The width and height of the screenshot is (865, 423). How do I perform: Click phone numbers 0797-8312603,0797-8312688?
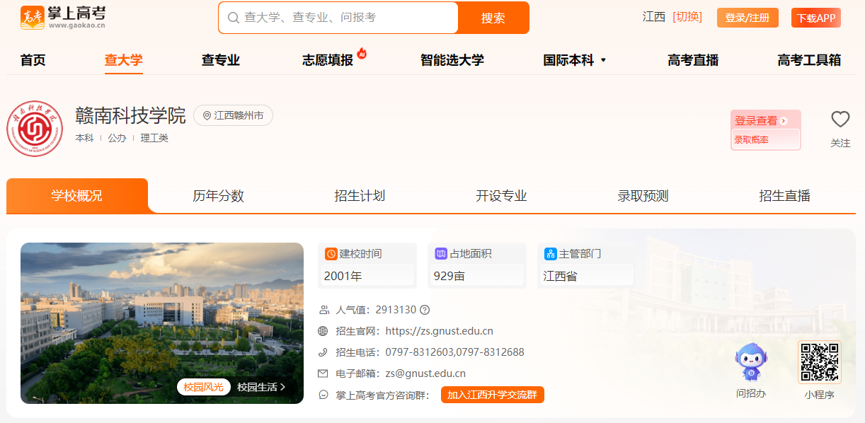(455, 352)
